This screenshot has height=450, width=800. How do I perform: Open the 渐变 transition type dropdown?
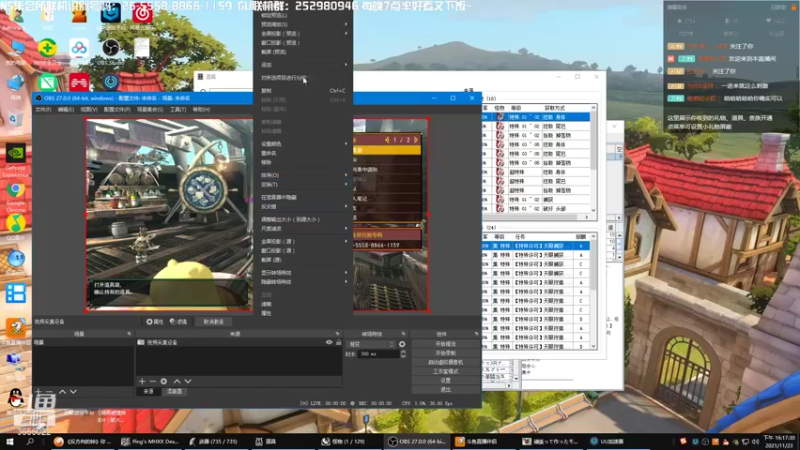(x=370, y=344)
